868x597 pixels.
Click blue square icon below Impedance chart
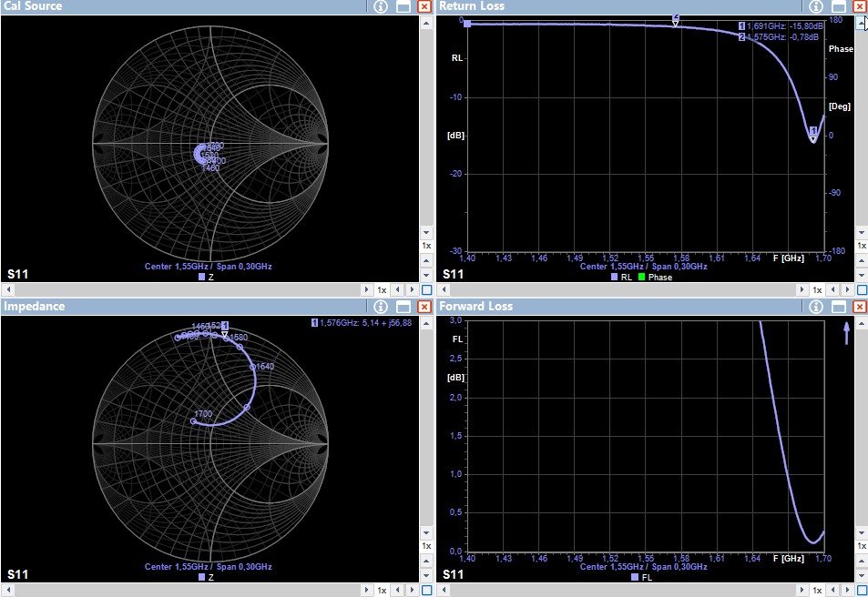tap(427, 591)
